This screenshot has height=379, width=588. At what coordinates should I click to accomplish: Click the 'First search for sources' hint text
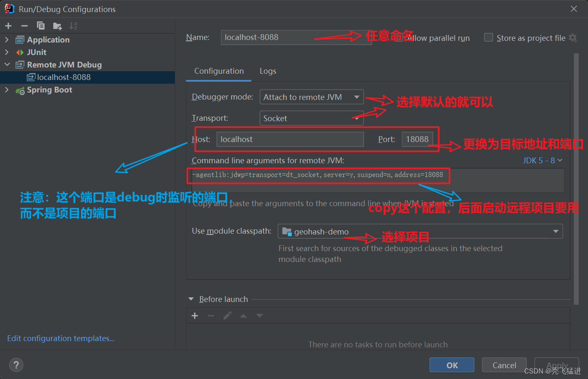point(390,254)
